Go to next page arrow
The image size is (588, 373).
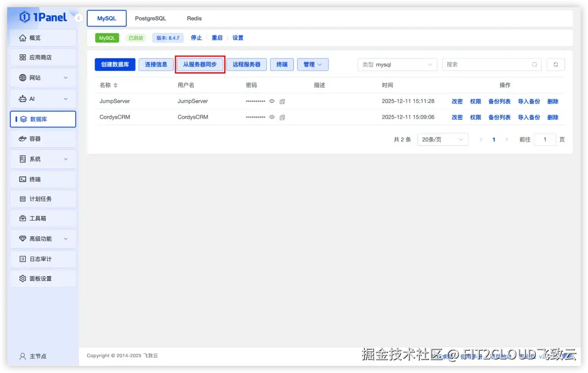507,139
